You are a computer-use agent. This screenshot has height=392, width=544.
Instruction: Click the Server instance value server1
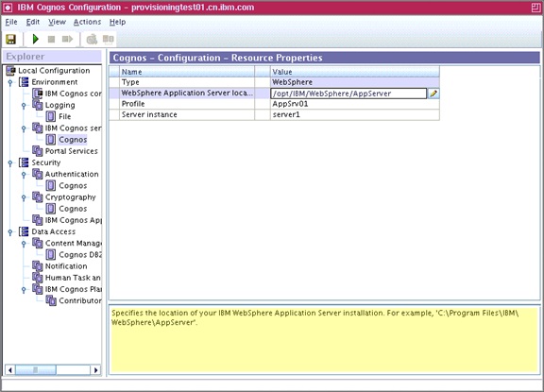[x=354, y=114]
